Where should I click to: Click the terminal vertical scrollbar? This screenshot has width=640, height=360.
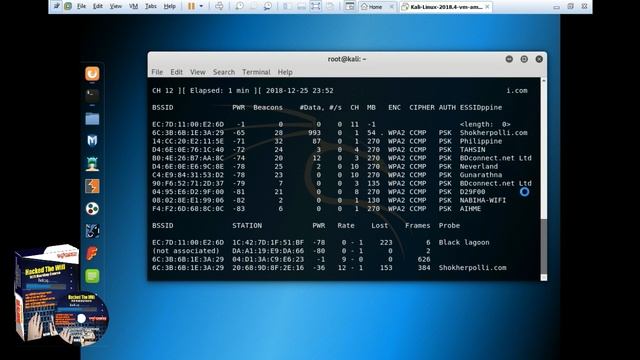(543, 179)
